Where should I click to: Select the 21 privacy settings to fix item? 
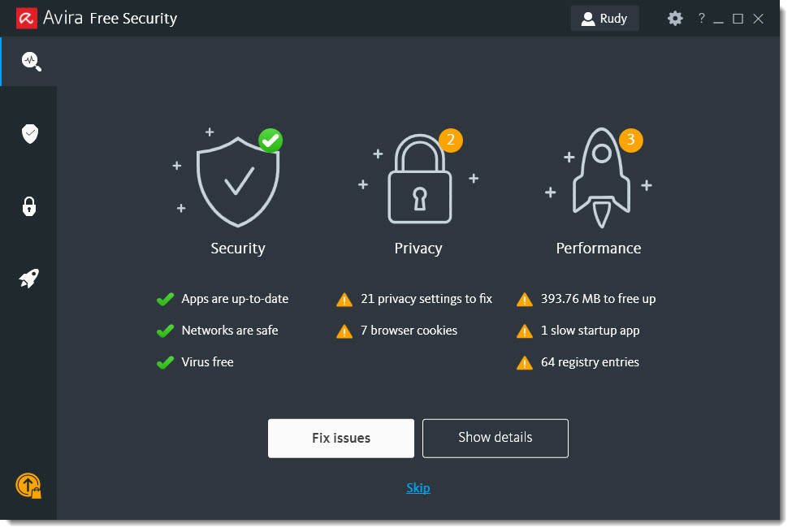[x=414, y=299]
